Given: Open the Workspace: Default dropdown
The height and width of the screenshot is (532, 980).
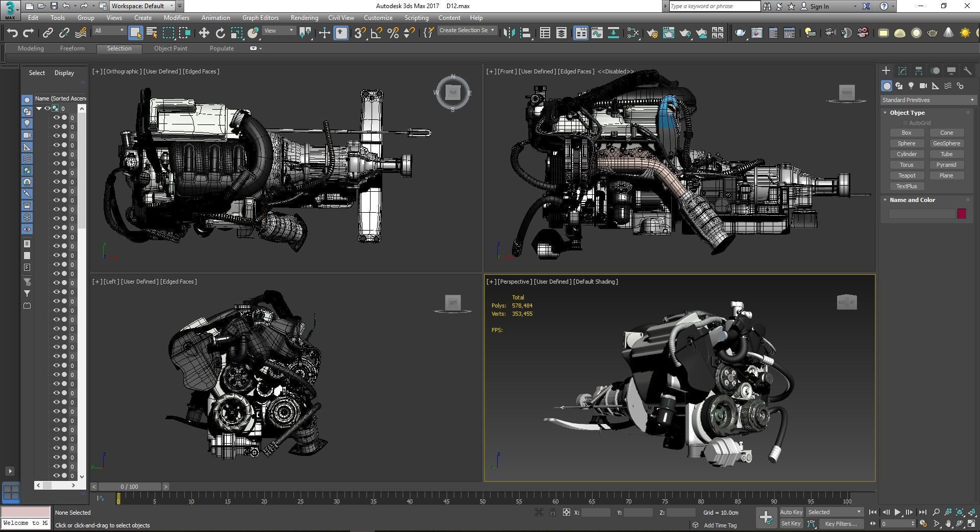Looking at the screenshot, I should [142, 6].
